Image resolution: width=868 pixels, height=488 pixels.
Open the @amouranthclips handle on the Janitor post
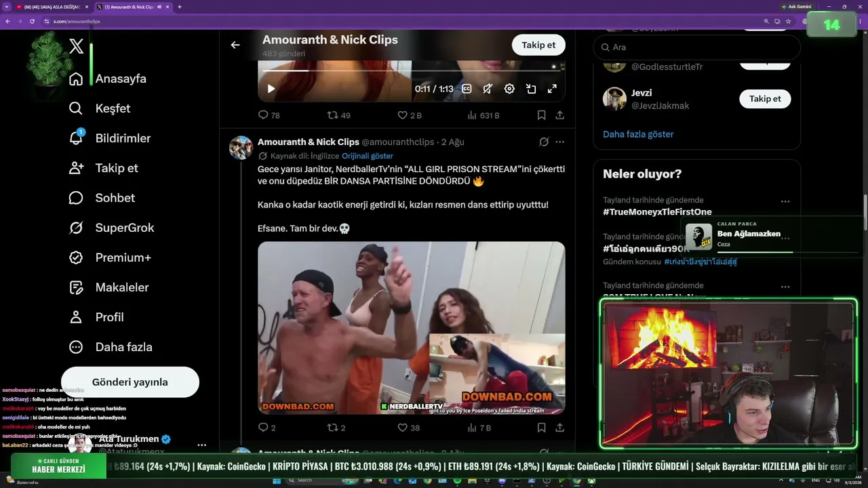coord(397,142)
